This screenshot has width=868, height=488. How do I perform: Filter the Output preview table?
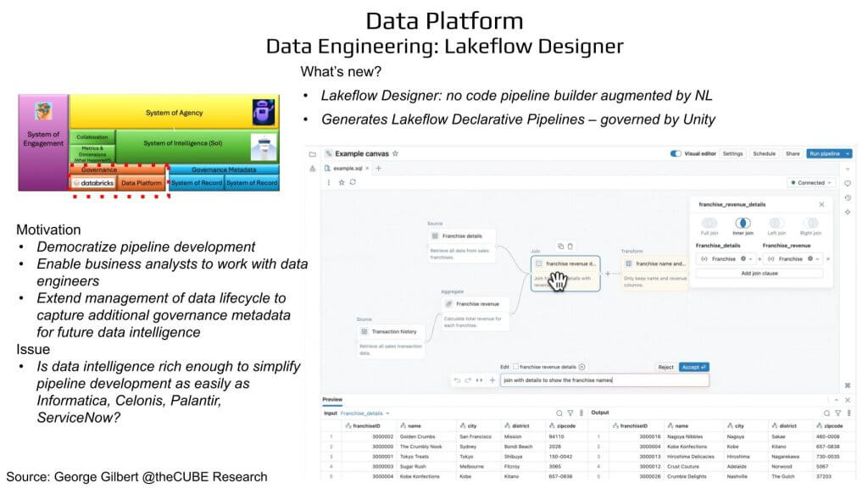[x=837, y=413]
